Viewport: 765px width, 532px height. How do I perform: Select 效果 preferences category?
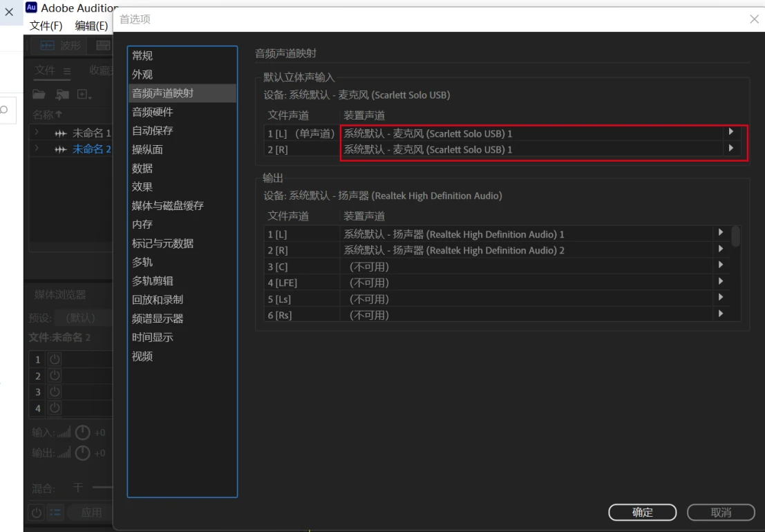click(182, 187)
